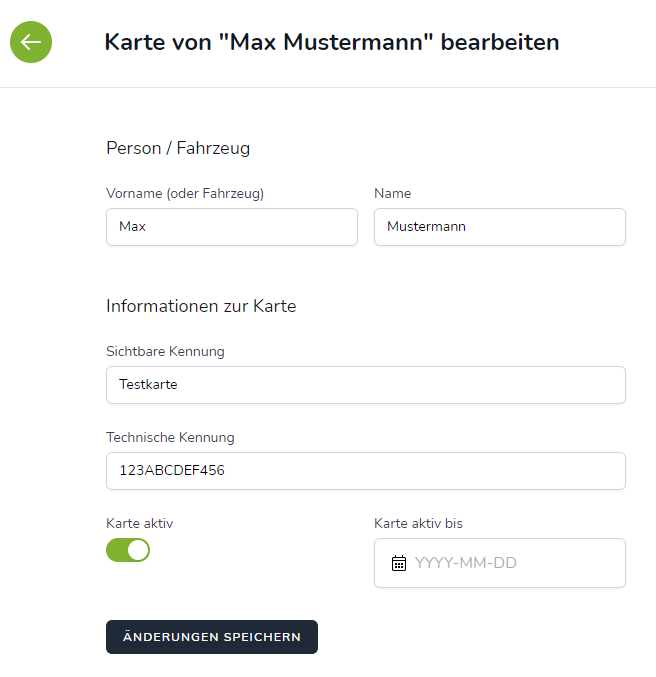
Task: Disable the Karte aktiv switch
Action: [128, 549]
